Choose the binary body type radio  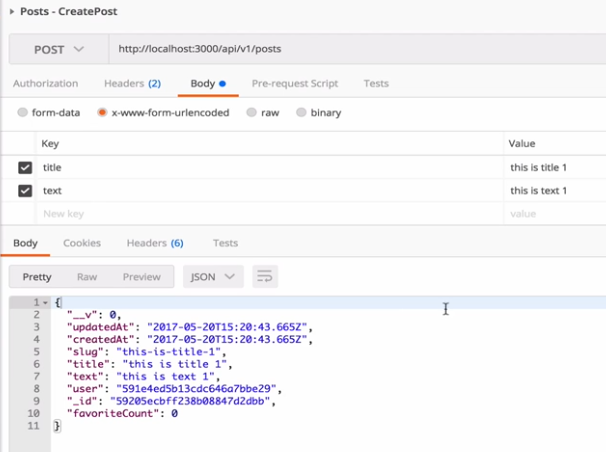(x=300, y=113)
